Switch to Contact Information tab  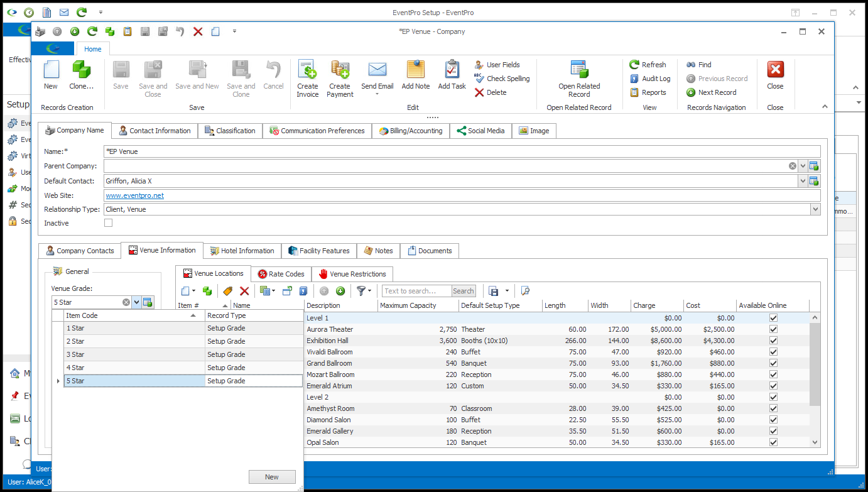tap(155, 131)
